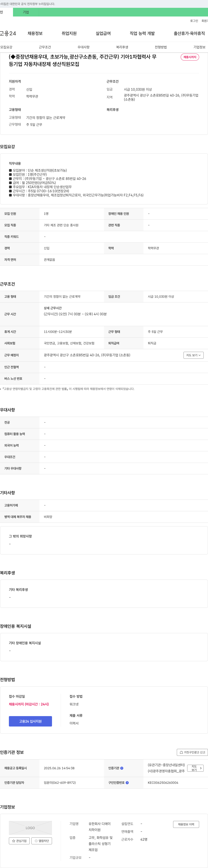208x868 pixels.
Task: Click the 2025.06.26 14:54:38 registration date
Action: 59,768
